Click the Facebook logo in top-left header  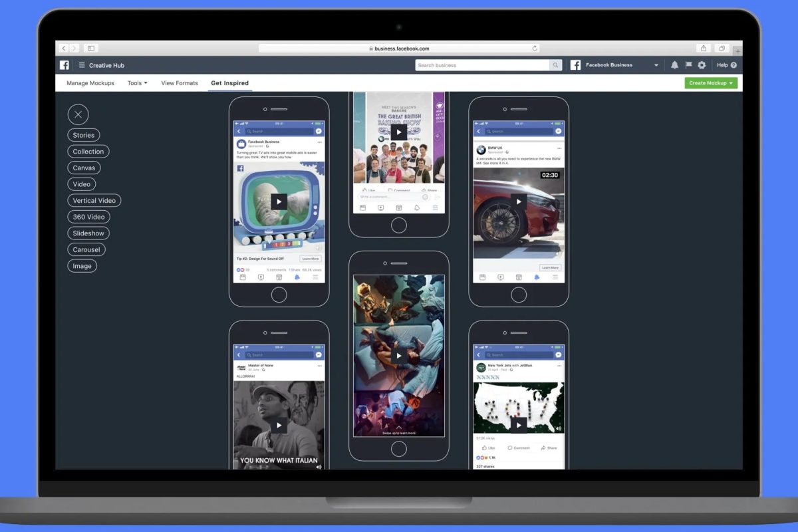tap(65, 65)
